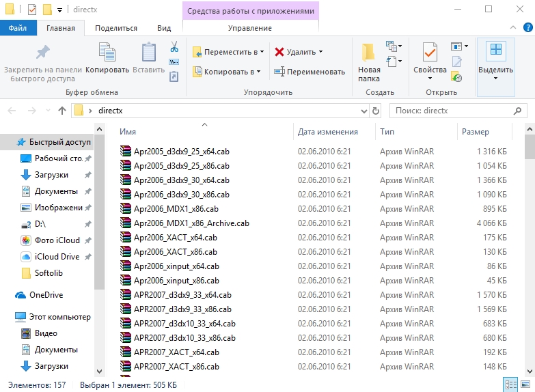
Task: Click the help question mark icon
Action: pos(528,27)
